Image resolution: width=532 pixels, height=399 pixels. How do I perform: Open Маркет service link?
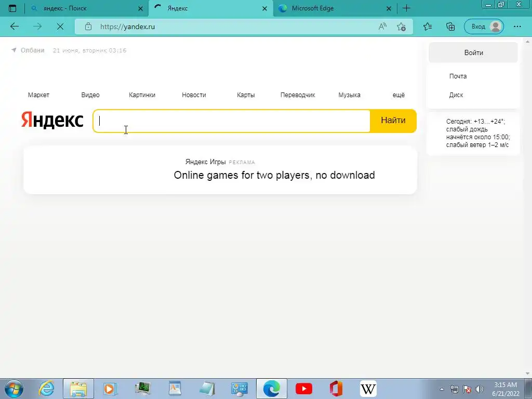[38, 95]
